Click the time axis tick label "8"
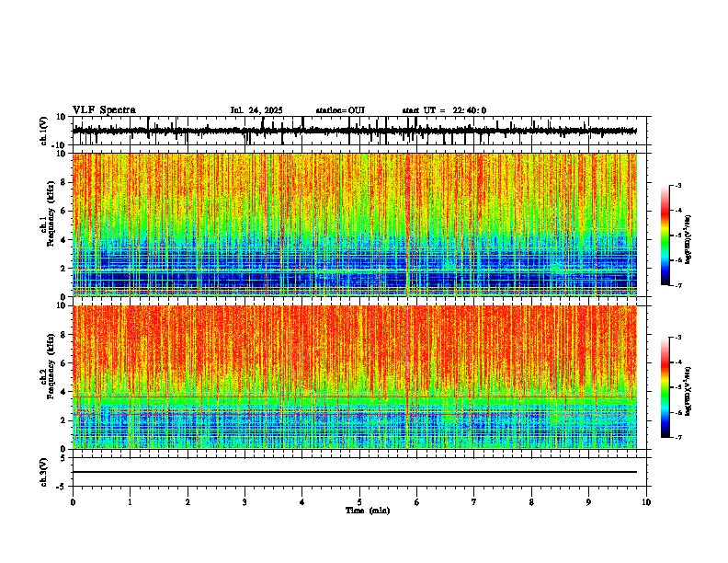 coord(531,502)
